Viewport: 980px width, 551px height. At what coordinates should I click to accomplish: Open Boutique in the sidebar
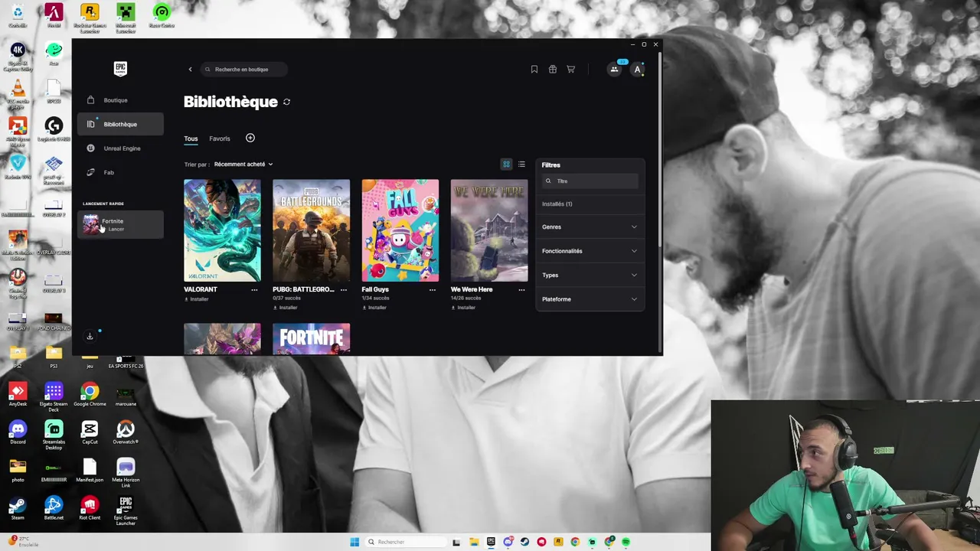(120, 100)
